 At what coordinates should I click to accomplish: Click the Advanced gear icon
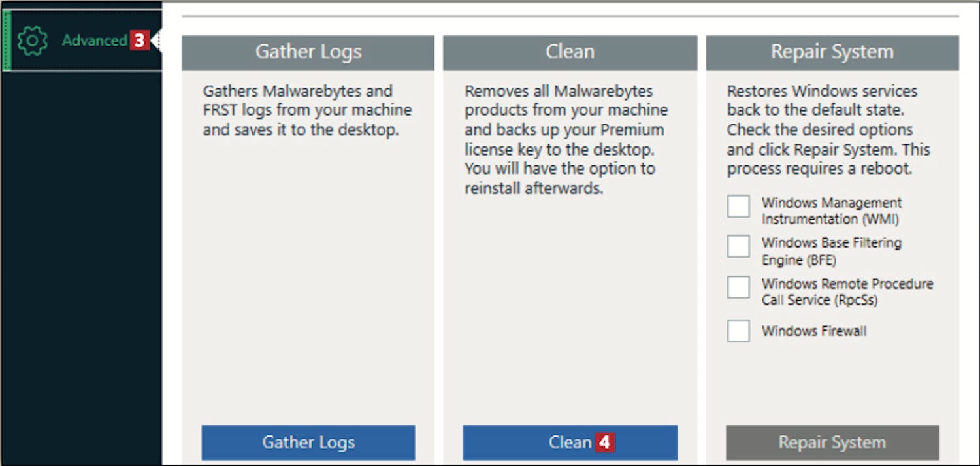coord(33,41)
